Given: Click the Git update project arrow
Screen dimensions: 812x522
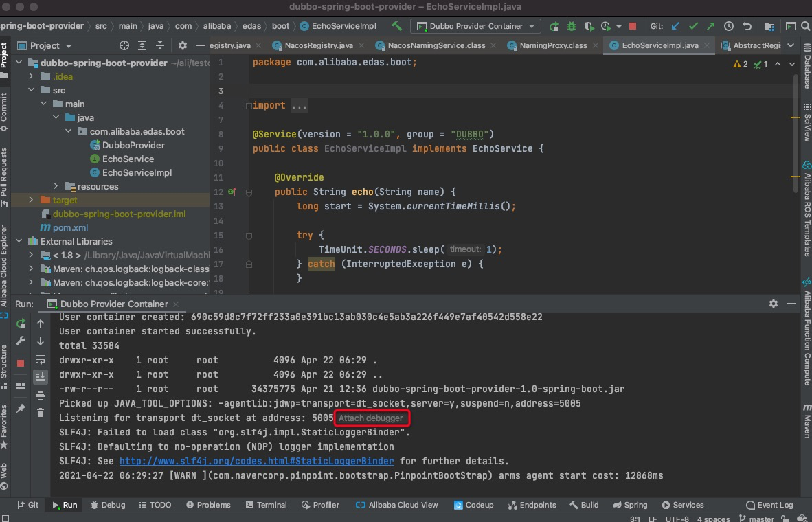Looking at the screenshot, I should (675, 26).
